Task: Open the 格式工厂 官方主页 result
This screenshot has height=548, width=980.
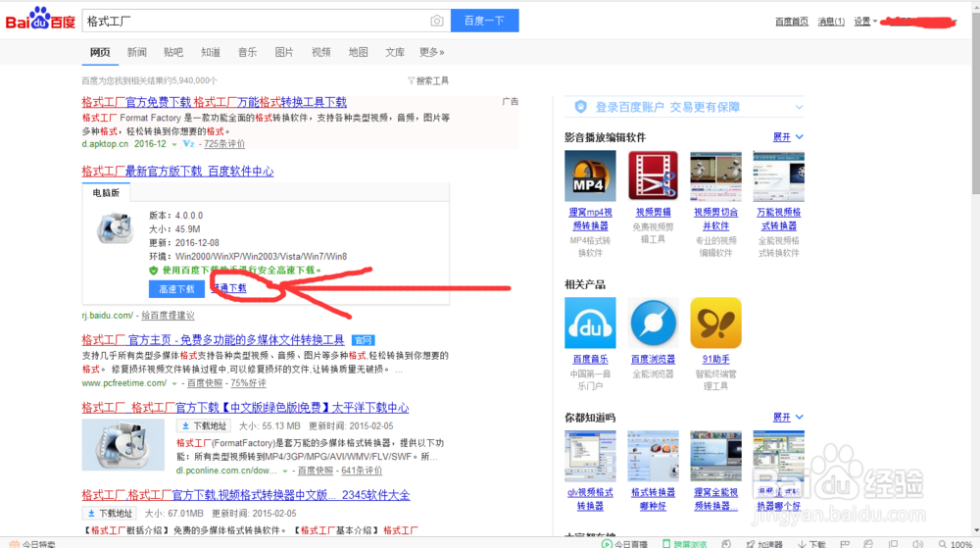Action: click(x=213, y=340)
